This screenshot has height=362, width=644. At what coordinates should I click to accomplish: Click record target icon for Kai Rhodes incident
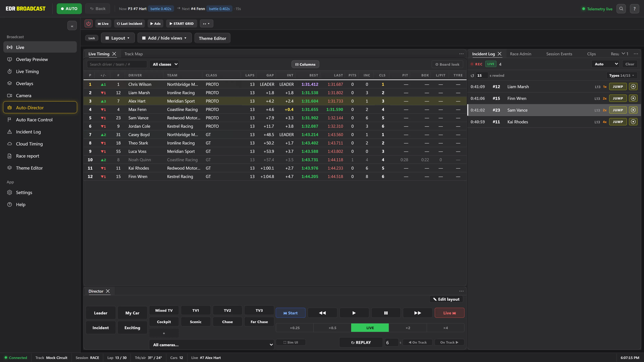tap(633, 122)
